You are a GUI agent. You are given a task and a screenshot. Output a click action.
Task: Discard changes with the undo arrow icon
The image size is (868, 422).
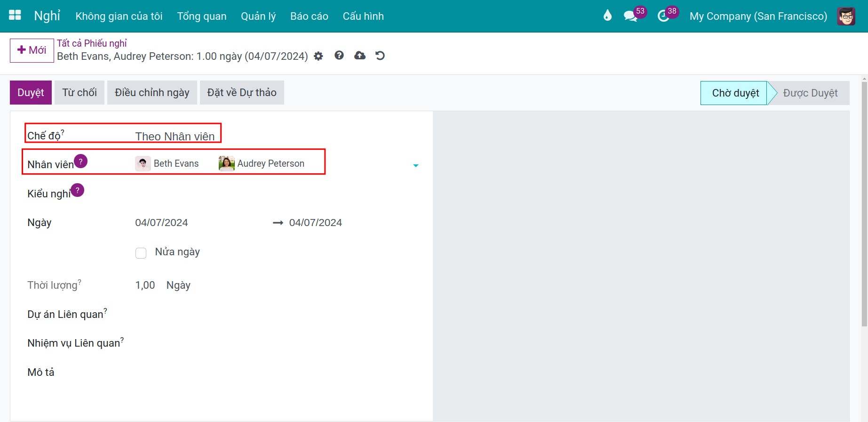point(380,56)
